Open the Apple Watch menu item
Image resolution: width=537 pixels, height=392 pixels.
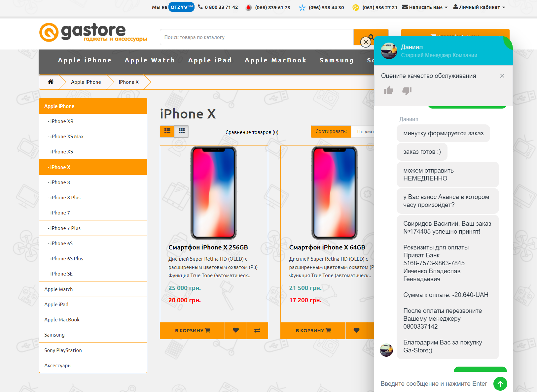[150, 60]
